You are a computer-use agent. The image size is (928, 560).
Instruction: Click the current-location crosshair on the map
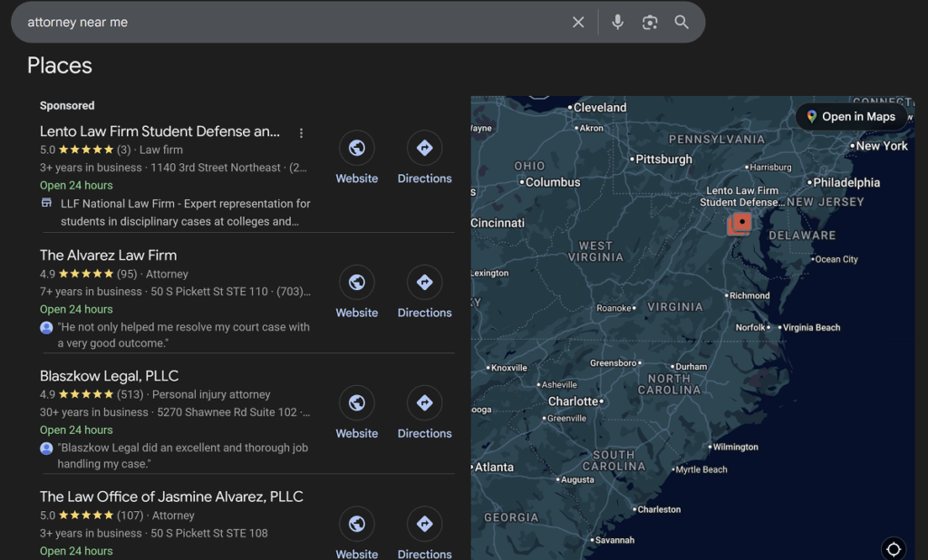tap(894, 548)
